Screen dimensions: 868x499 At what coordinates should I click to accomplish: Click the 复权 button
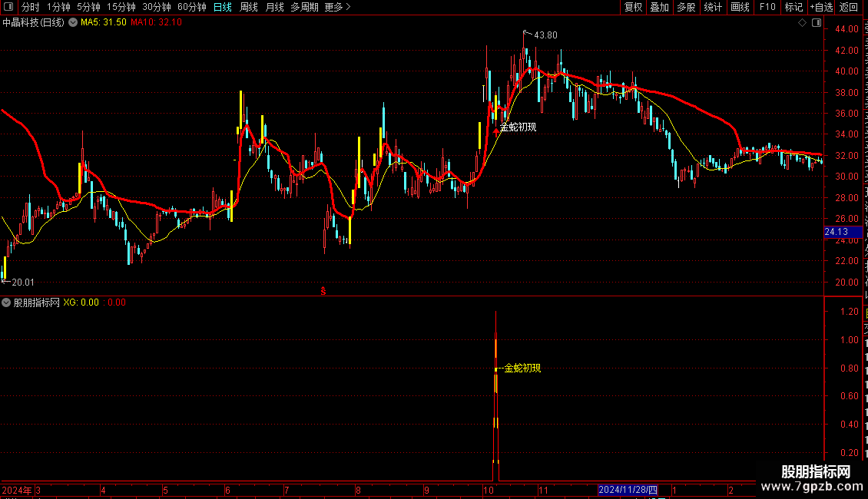633,7
